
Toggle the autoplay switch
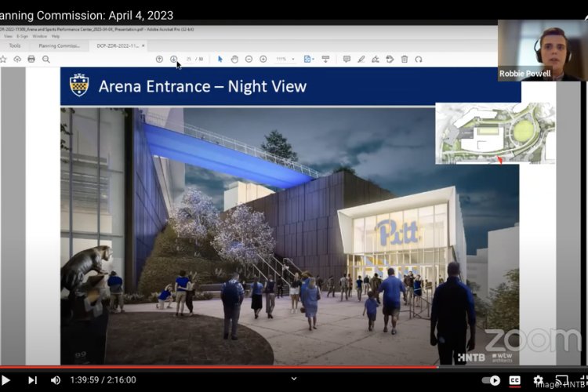pyautogui.click(x=492, y=380)
